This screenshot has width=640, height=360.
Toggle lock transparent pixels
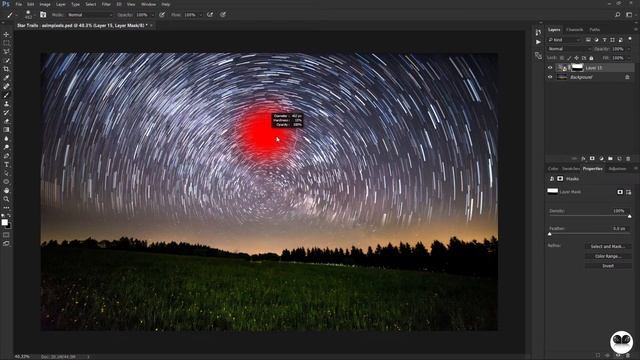coord(562,58)
